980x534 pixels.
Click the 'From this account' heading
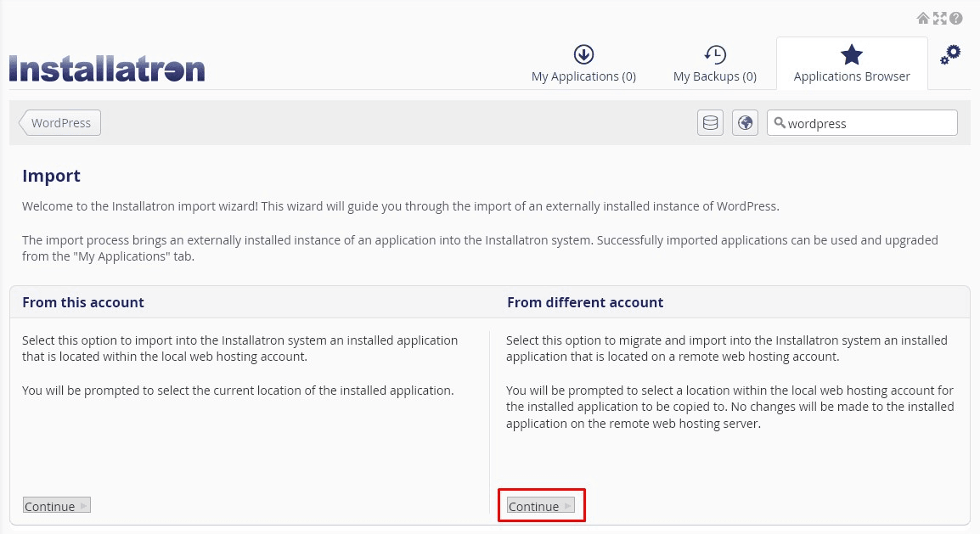click(x=83, y=302)
